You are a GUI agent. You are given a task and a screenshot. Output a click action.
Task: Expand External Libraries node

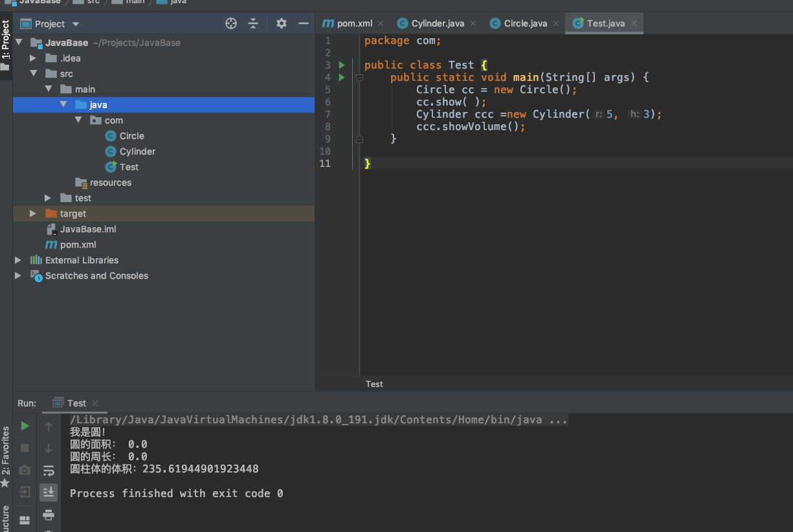18,260
